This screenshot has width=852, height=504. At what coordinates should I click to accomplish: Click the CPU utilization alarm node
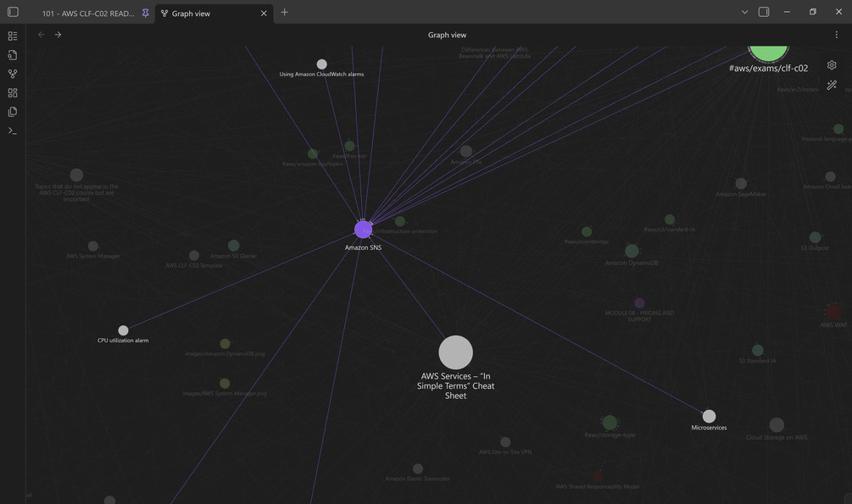(x=123, y=330)
